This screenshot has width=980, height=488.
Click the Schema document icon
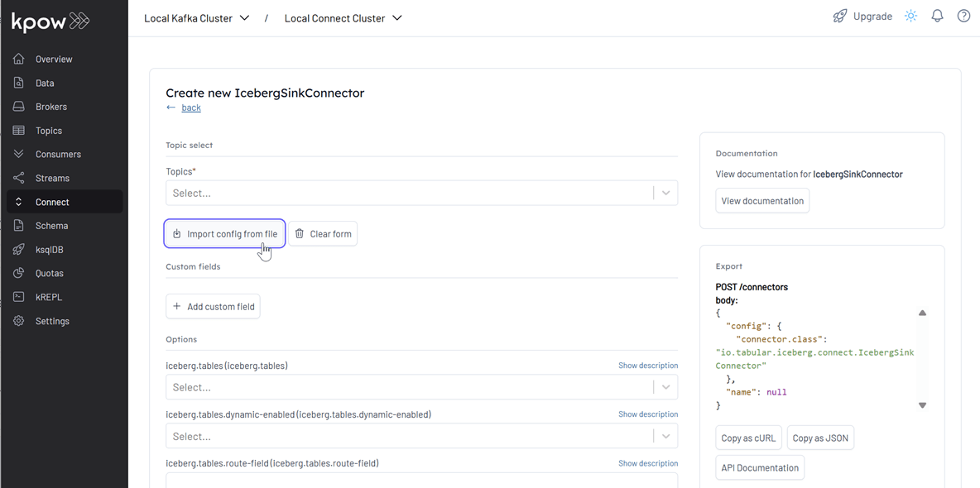[19, 226]
